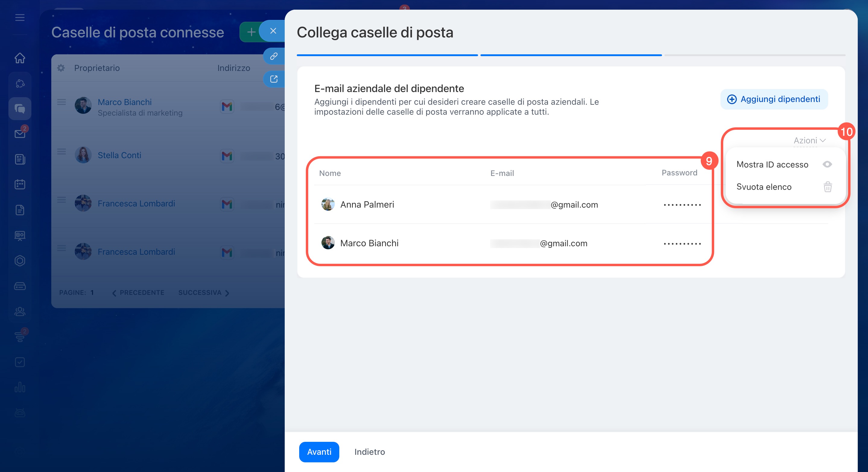868x472 pixels.
Task: Click the open in new window icon
Action: (x=274, y=79)
